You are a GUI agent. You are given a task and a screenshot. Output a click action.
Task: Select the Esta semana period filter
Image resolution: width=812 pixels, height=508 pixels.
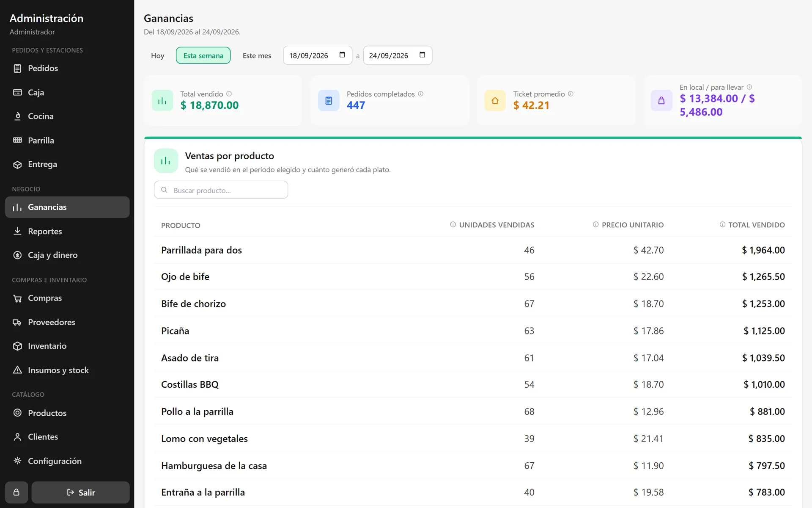tap(203, 55)
